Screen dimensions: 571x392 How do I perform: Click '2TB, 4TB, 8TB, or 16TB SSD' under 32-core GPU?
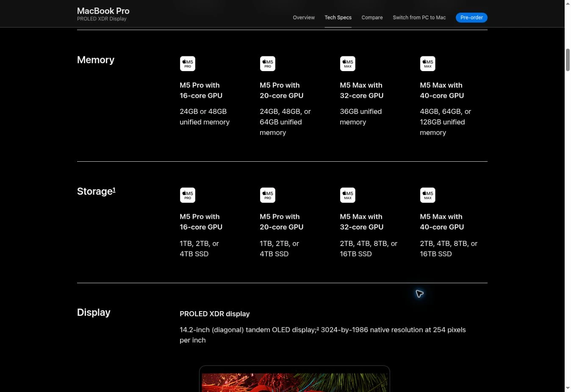pyautogui.click(x=369, y=249)
